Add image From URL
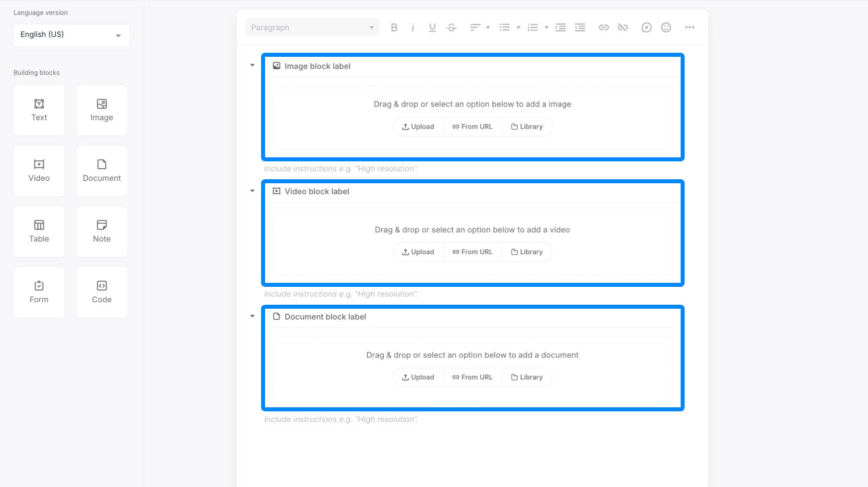Image resolution: width=868 pixels, height=487 pixels. (x=472, y=126)
